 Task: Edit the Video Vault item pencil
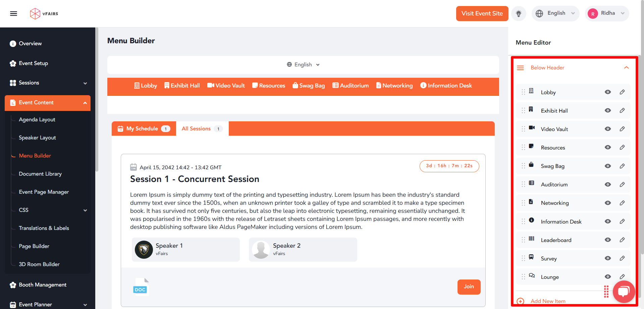[622, 129]
